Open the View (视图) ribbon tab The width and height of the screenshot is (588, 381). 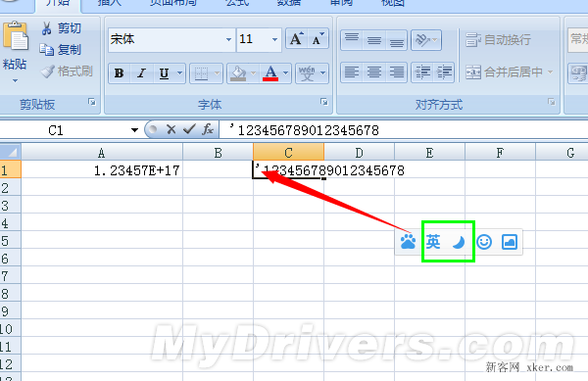pos(393,3)
